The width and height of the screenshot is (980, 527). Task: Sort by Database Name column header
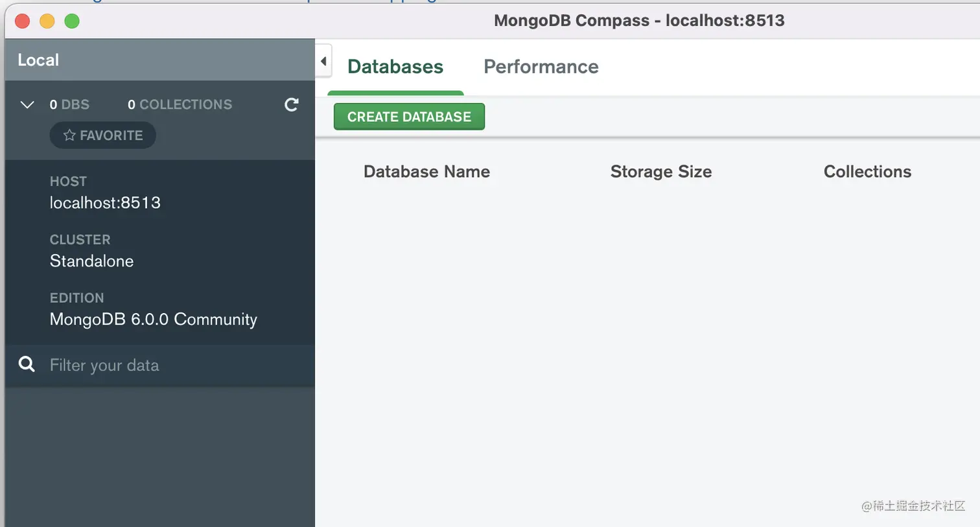pos(426,172)
